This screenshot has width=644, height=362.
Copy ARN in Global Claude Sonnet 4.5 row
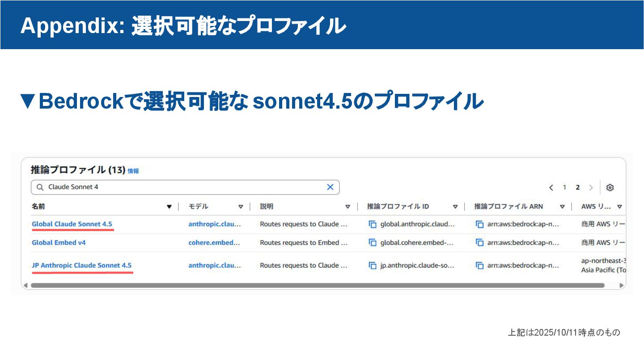(x=479, y=224)
